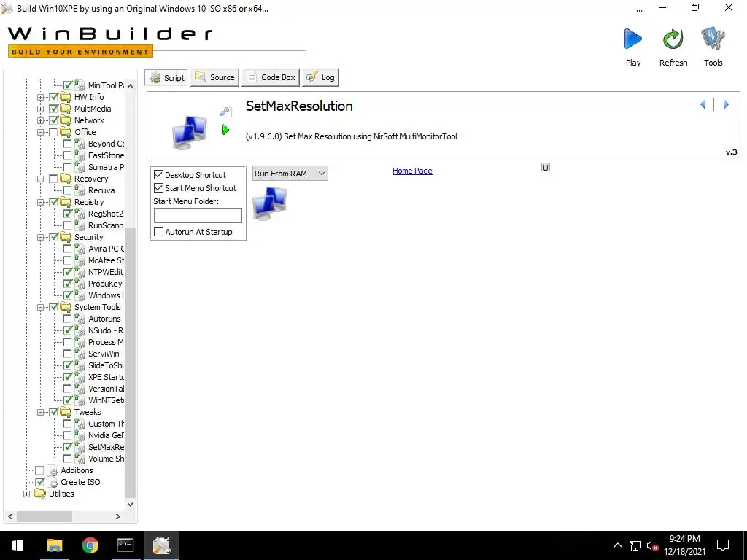Image resolution: width=747 pixels, height=560 pixels.
Task: Click the tree scroll down arrow
Action: [131, 505]
